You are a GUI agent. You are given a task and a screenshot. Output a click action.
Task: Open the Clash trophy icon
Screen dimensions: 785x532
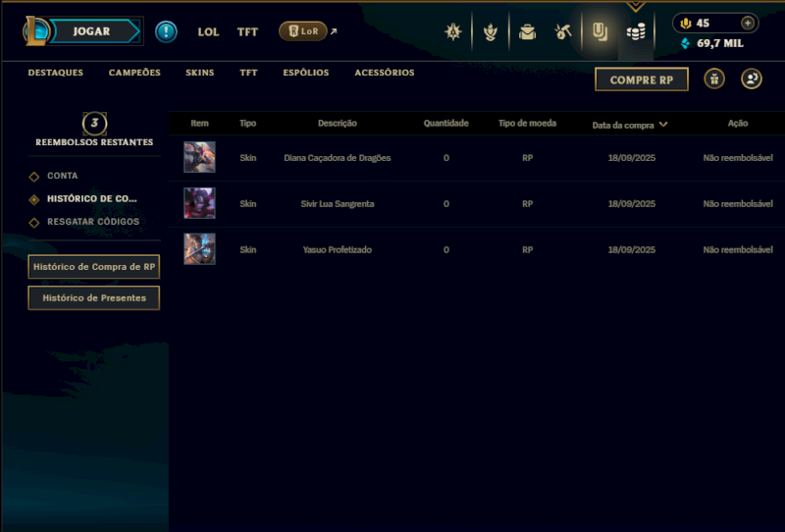click(453, 32)
